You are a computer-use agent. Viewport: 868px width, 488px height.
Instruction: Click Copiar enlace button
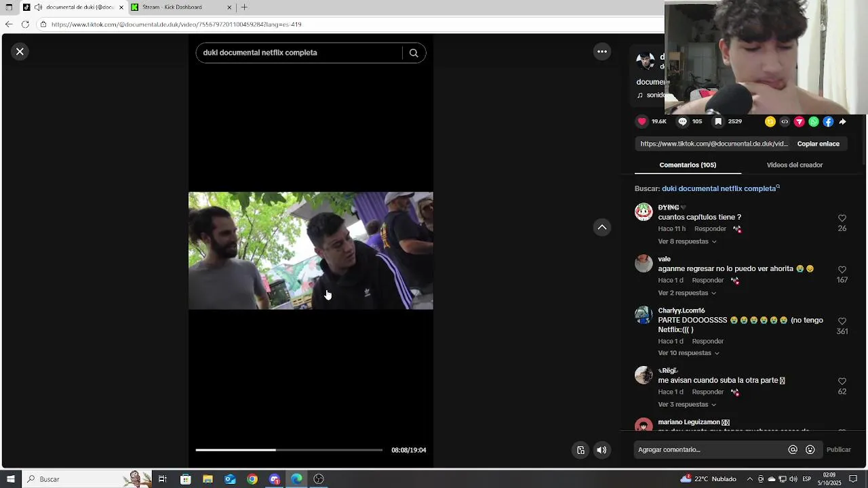[818, 144]
